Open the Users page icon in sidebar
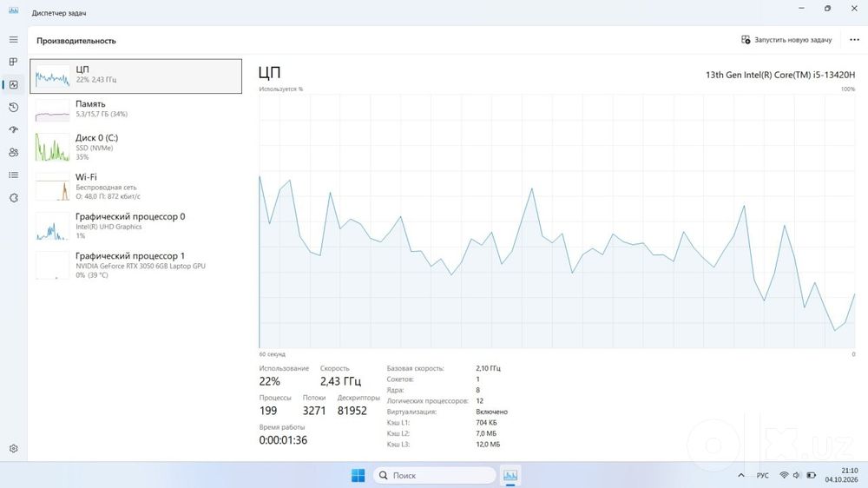 [x=13, y=152]
